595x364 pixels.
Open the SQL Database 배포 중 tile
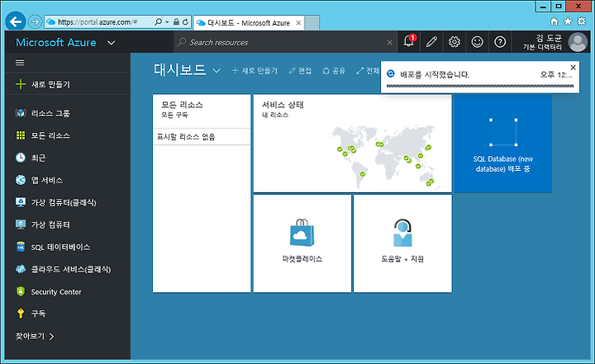point(502,144)
